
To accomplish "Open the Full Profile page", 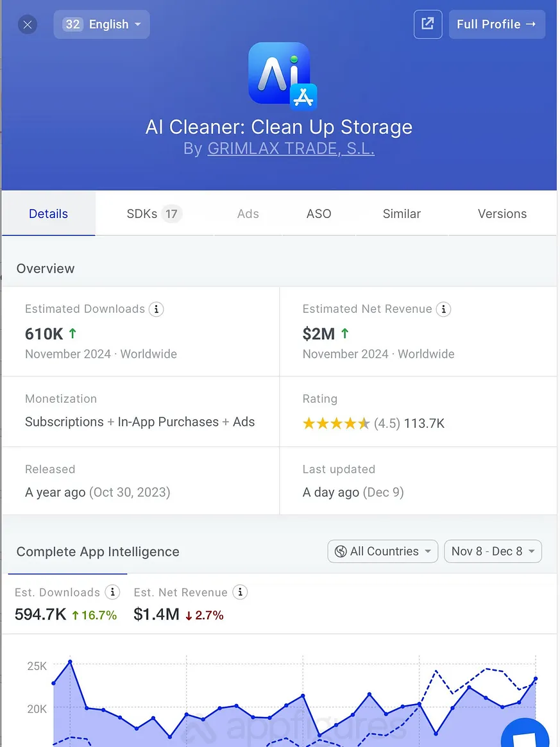I will [496, 24].
